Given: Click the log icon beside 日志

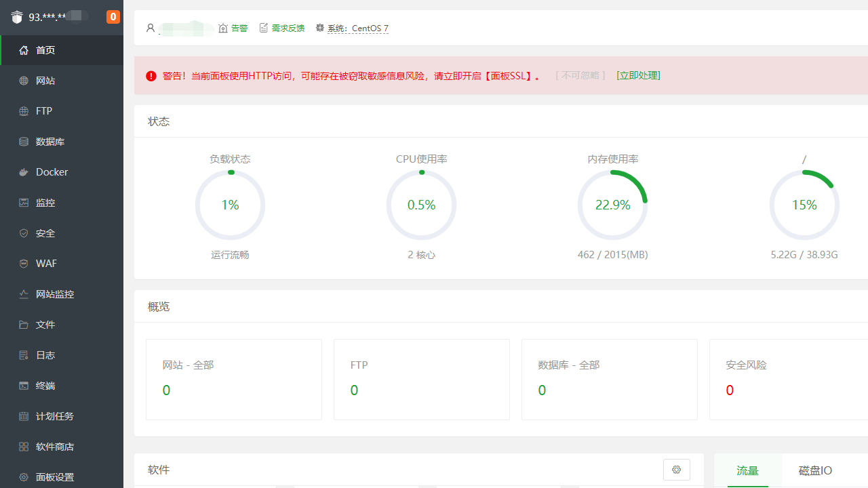Looking at the screenshot, I should tap(24, 355).
